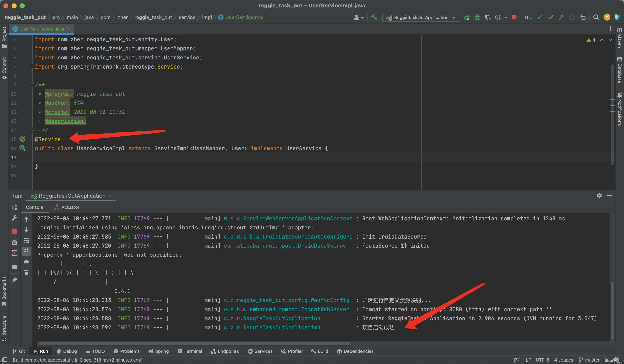Clear the console output with trash icon
Viewport: 624px width, 364px height.
(26, 272)
